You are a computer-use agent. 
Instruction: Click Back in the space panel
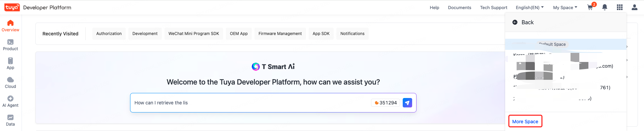523,22
